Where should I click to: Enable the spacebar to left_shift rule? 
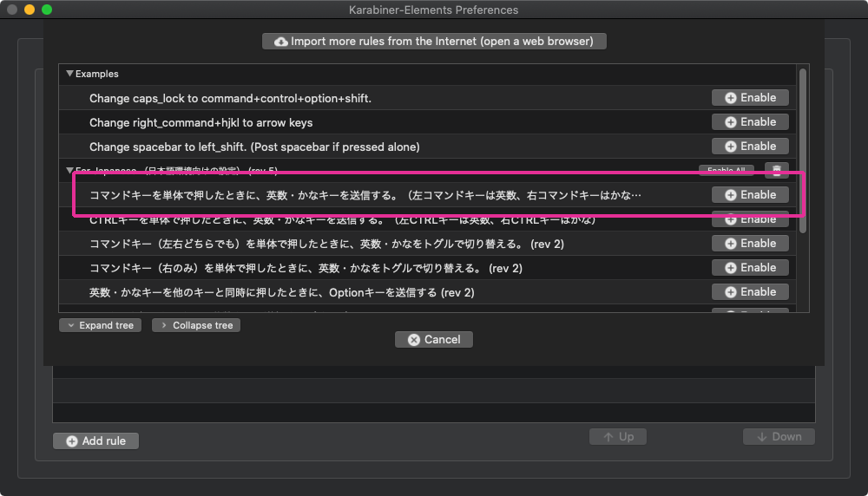750,147
